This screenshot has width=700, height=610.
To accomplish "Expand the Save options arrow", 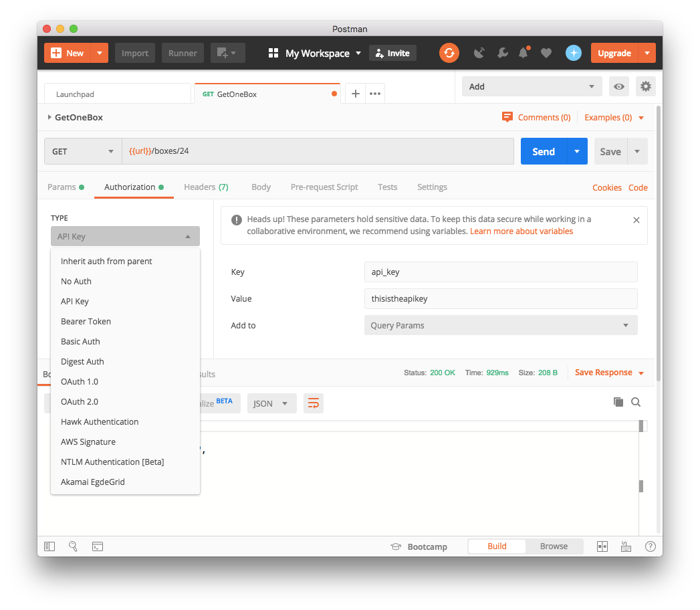I will coord(637,151).
